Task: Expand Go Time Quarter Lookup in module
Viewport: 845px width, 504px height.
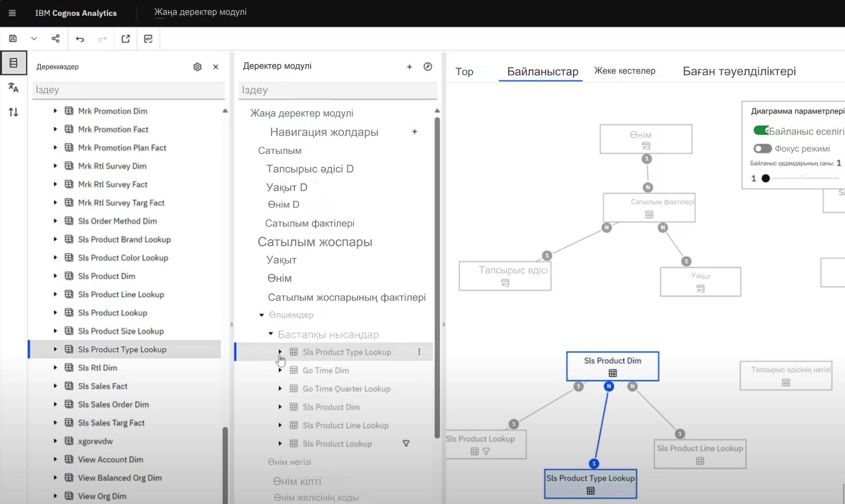Action: 280,388
